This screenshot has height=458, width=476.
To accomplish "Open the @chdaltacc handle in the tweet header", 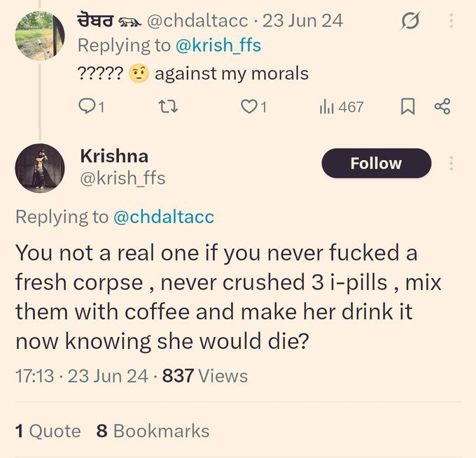I will pyautogui.click(x=197, y=20).
